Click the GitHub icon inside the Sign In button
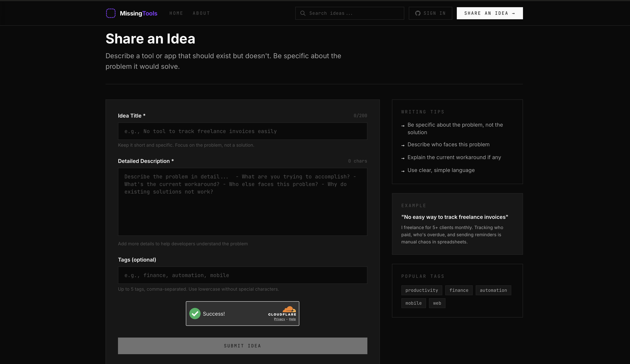630x364 pixels. pos(418,13)
